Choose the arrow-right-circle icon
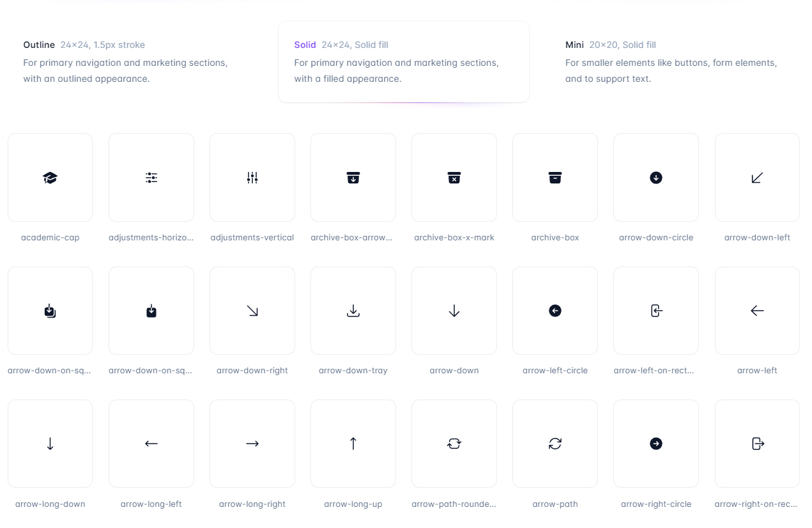This screenshot has width=812, height=528. point(656,444)
